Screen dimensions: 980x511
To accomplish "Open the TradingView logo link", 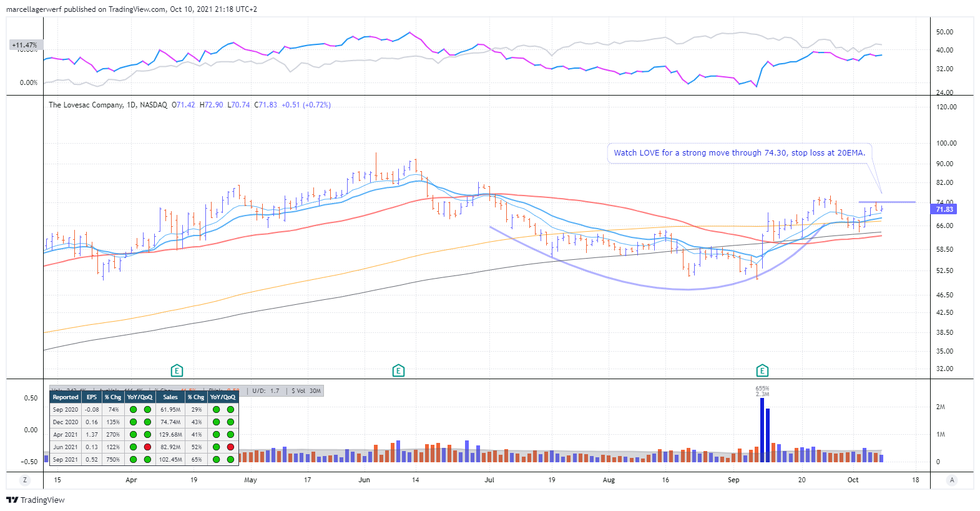I will pos(35,500).
